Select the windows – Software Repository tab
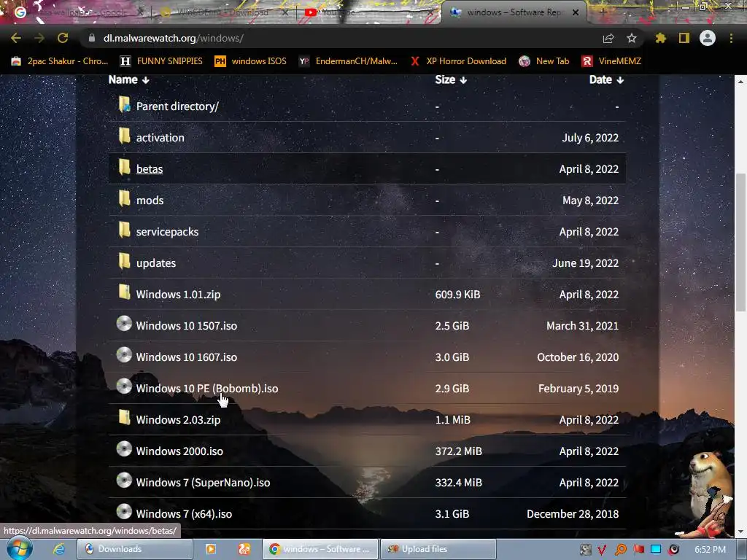Image resolution: width=747 pixels, height=560 pixels. pos(514,12)
